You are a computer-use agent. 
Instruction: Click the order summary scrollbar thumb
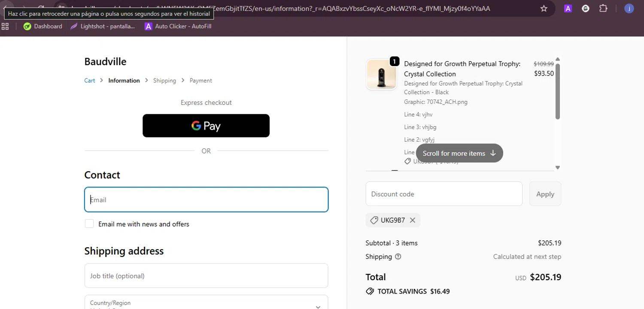click(x=558, y=91)
